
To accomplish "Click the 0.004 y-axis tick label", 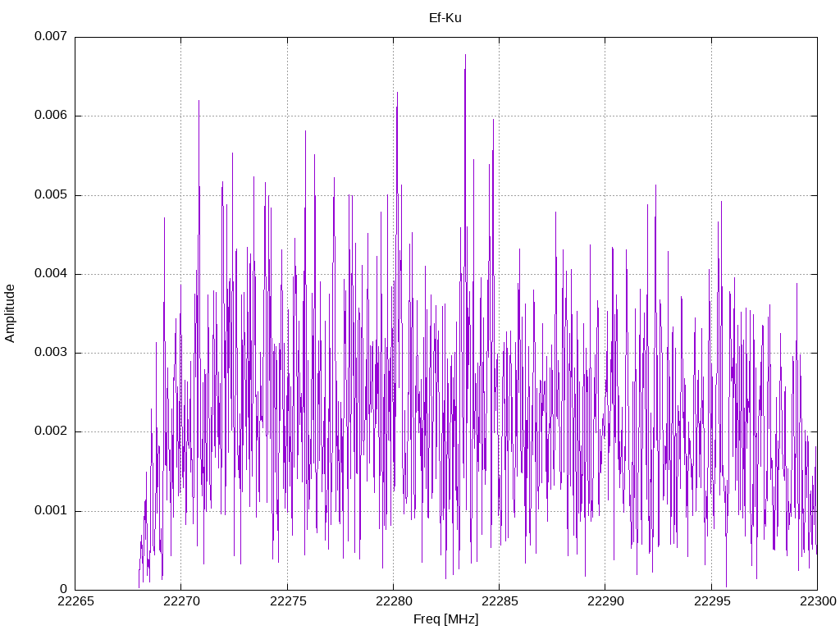I will (x=51, y=274).
